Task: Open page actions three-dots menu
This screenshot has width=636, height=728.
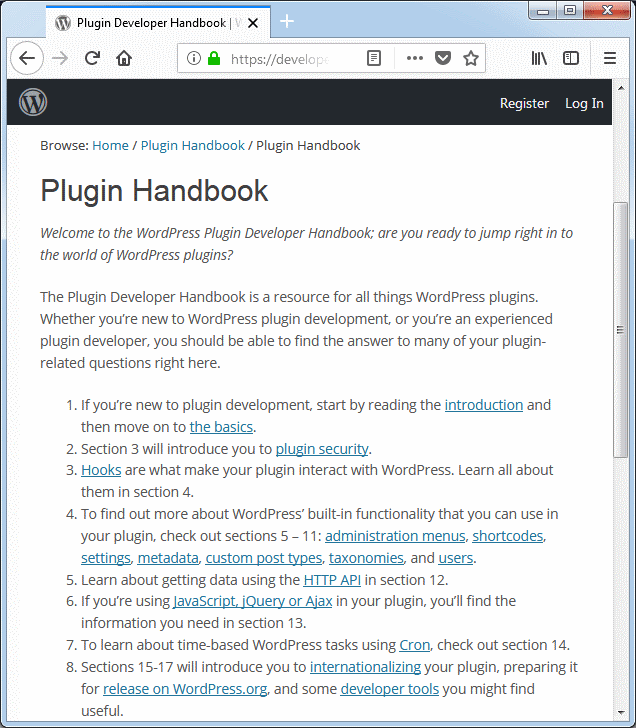Action: (x=415, y=58)
